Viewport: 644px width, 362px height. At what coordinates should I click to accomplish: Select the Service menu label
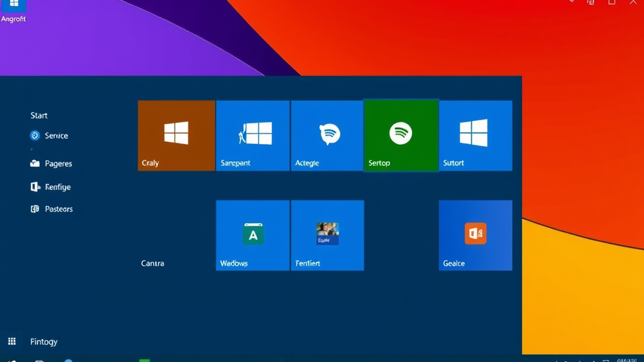point(56,136)
